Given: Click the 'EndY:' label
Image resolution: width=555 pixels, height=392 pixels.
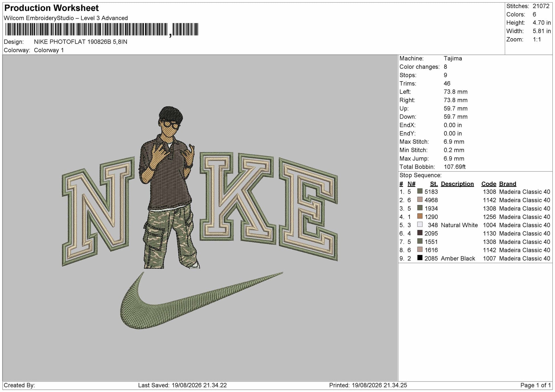Looking at the screenshot, I should [x=408, y=133].
